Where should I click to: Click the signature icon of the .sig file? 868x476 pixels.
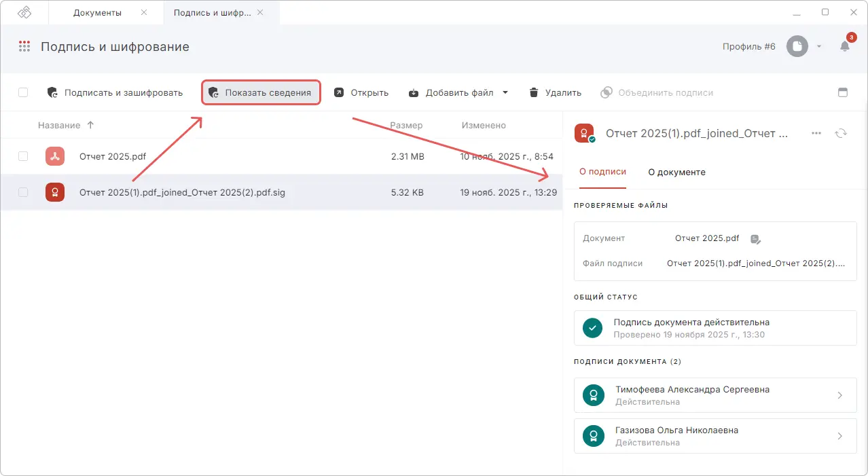(55, 192)
